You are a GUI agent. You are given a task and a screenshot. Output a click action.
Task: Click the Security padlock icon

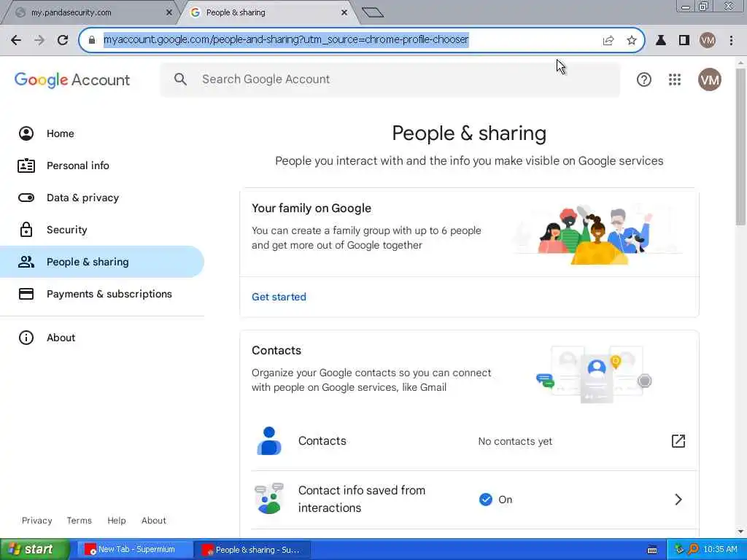(26, 230)
